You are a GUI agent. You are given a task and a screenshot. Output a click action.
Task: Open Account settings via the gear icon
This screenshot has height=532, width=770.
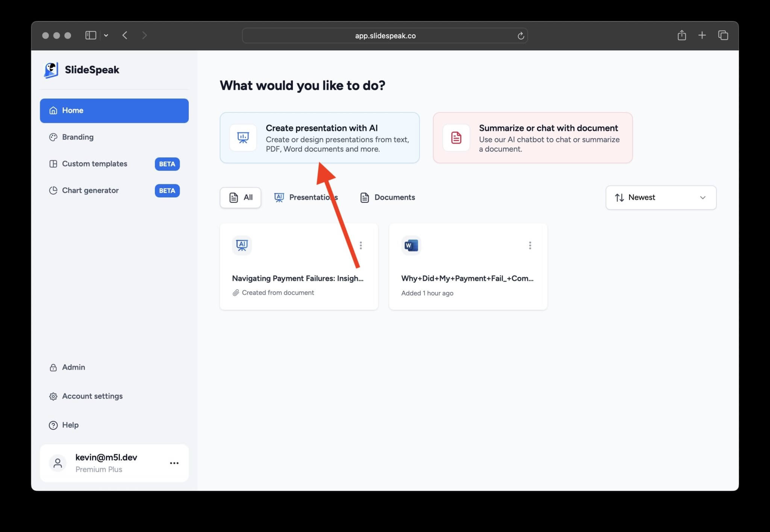(x=53, y=396)
